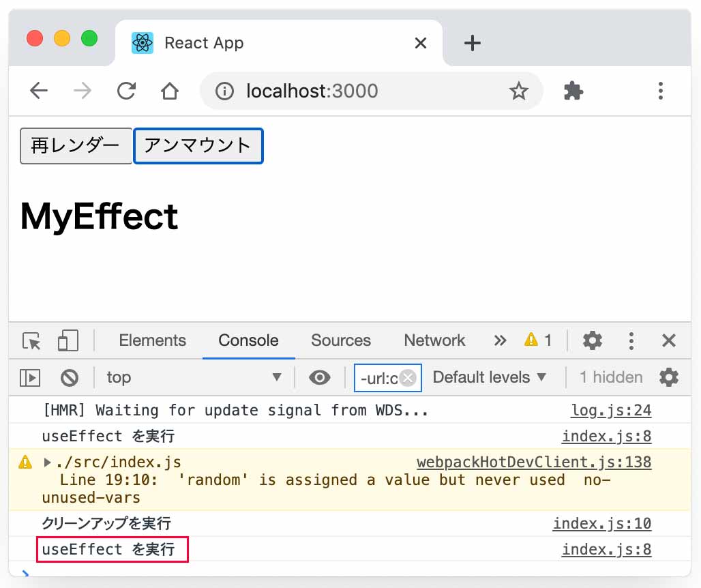Expand the ./src/index.js warning message
The image size is (701, 588).
pyautogui.click(x=48, y=462)
